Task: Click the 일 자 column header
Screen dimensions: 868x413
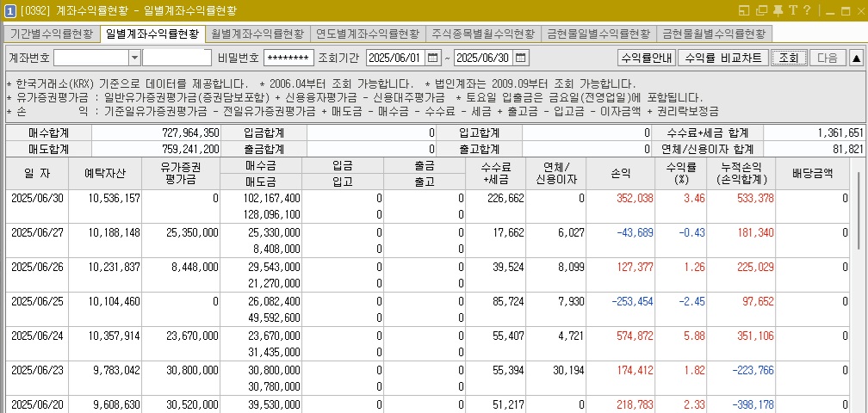Action: point(37,174)
